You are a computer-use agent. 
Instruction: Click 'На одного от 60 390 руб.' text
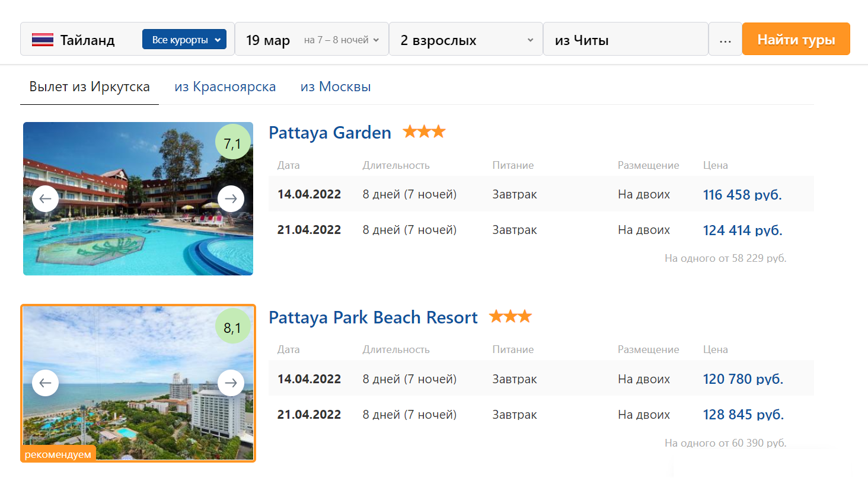[725, 442]
